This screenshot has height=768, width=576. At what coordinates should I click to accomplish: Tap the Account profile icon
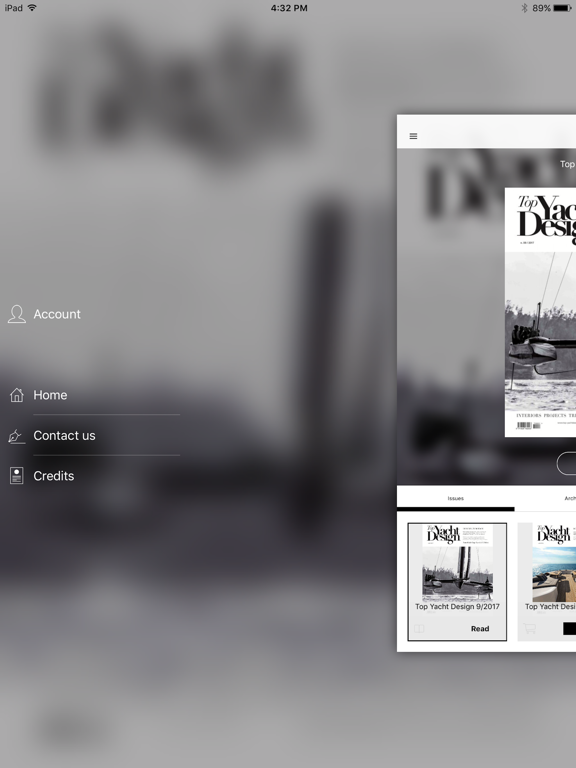click(x=17, y=314)
